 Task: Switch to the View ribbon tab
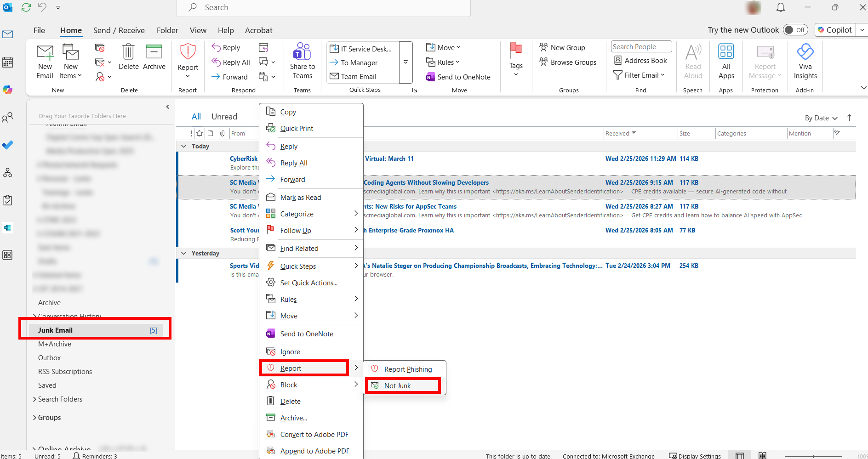point(198,30)
